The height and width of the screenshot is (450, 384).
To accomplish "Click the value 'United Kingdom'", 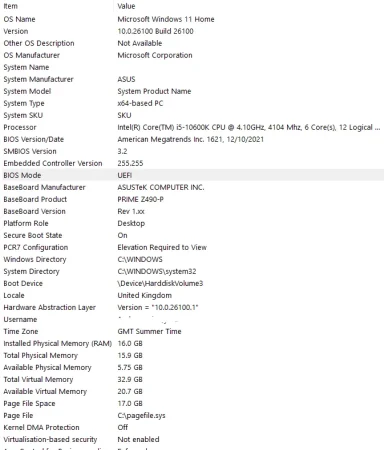I will pos(145,296).
